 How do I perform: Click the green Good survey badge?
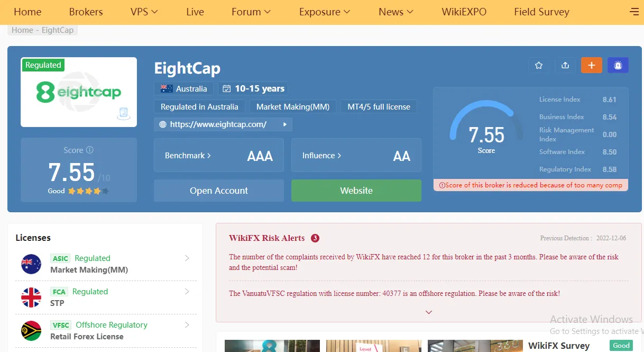click(621, 346)
